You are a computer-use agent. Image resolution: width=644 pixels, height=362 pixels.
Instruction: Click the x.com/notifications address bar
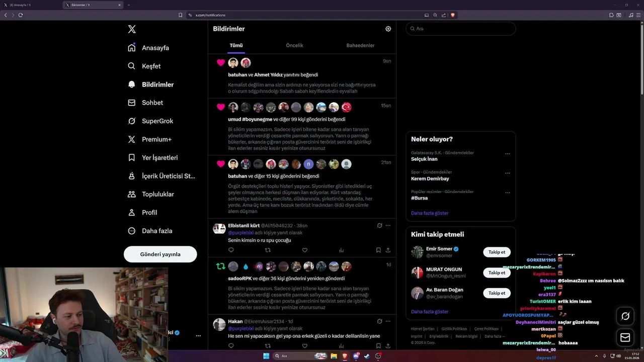point(210,15)
